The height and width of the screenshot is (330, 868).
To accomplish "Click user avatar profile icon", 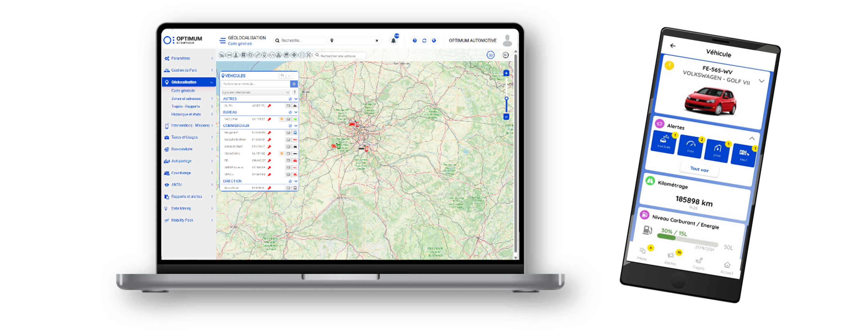I will point(507,41).
